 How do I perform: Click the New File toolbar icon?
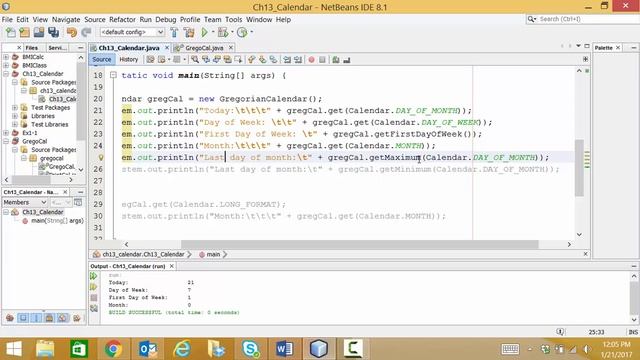click(11, 32)
